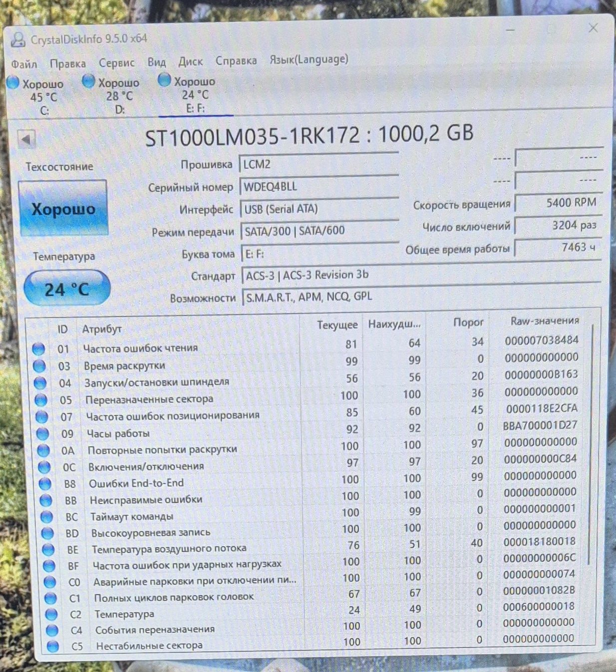Click the status orb for attribute 04

point(40,383)
